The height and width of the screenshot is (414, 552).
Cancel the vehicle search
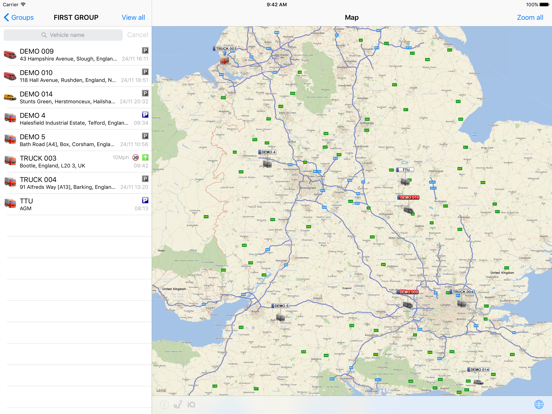tap(137, 34)
